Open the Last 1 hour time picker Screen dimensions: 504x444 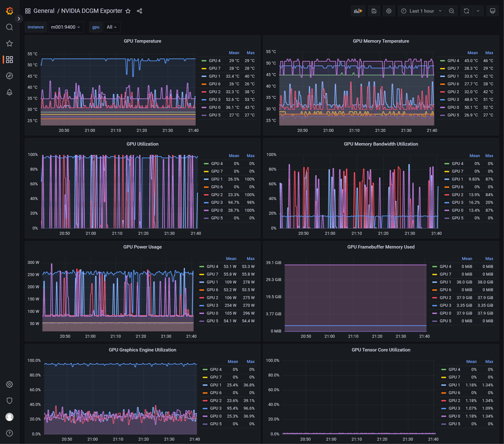(x=421, y=11)
